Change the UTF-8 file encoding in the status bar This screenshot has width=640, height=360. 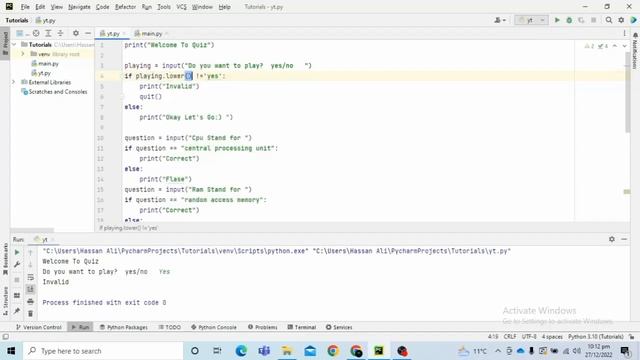tap(529, 337)
